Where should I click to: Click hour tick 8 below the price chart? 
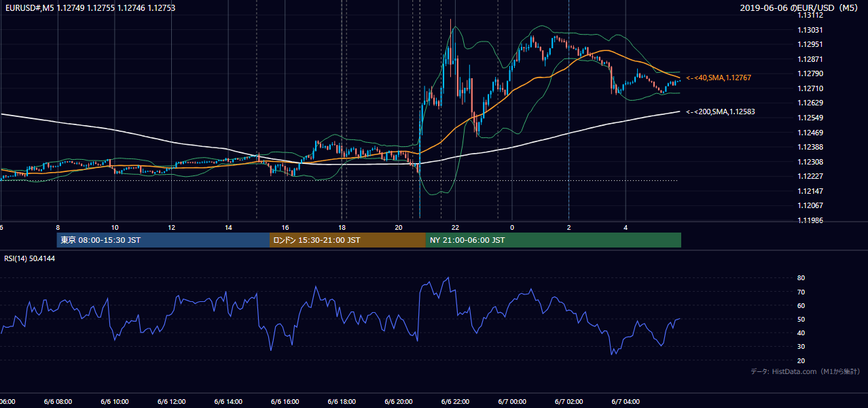tap(58, 228)
